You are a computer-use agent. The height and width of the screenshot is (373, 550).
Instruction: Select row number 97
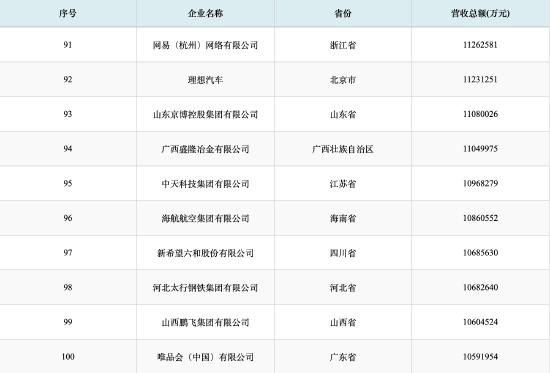point(68,253)
